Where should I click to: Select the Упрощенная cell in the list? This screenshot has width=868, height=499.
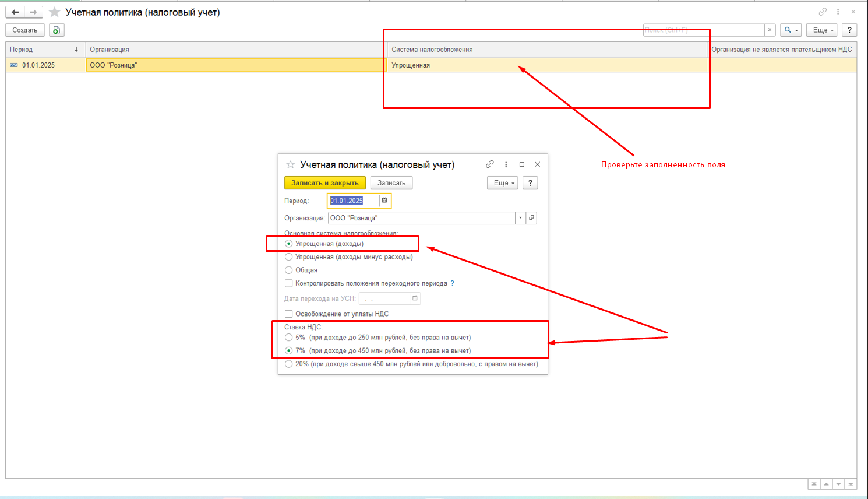click(x=548, y=65)
